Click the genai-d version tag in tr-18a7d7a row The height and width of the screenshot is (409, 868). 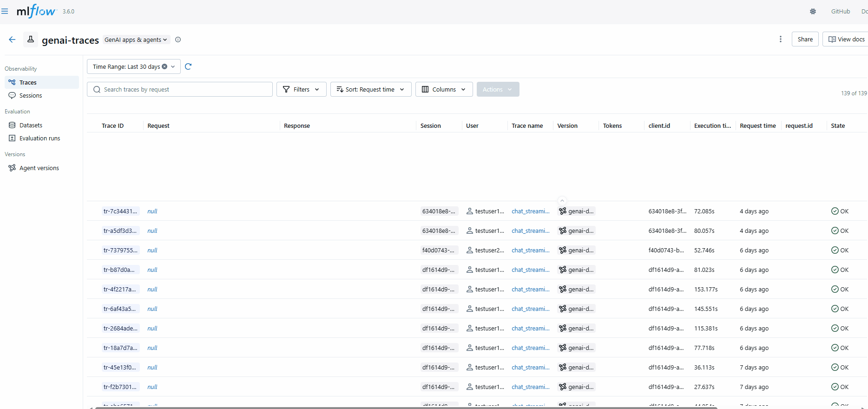576,348
